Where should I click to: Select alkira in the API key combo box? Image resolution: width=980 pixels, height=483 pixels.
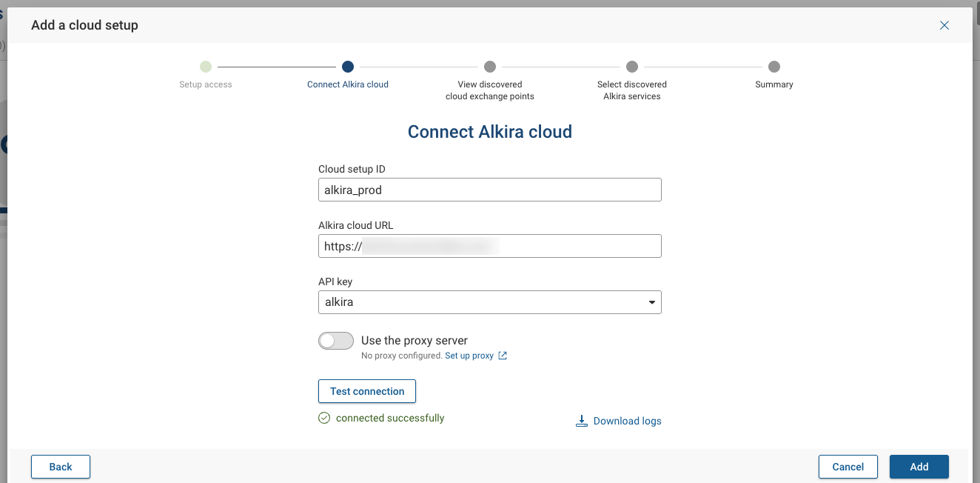tap(489, 302)
